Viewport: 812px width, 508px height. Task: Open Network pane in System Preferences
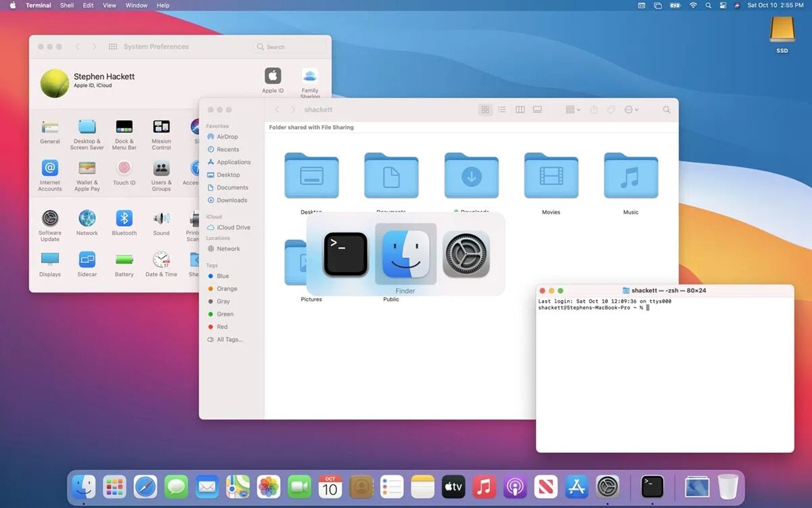tap(87, 223)
